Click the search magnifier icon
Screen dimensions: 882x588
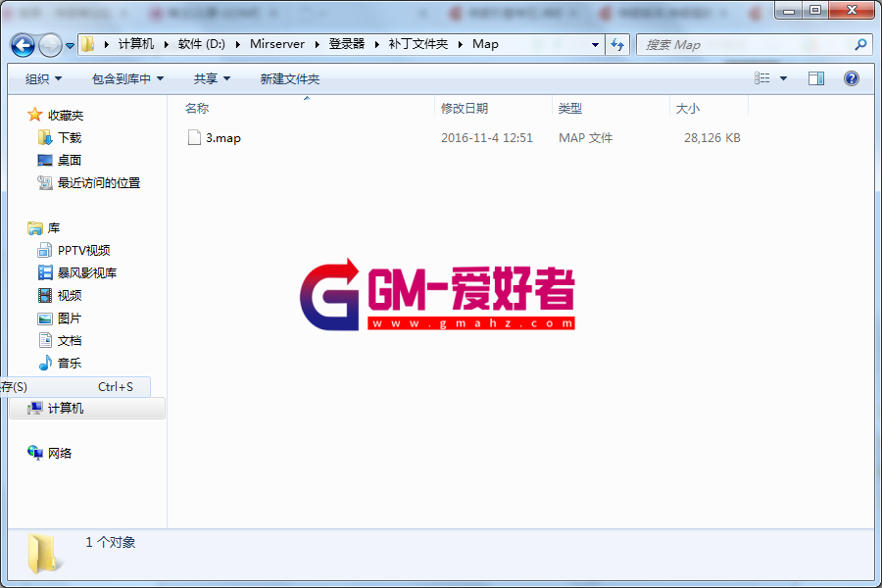(860, 44)
